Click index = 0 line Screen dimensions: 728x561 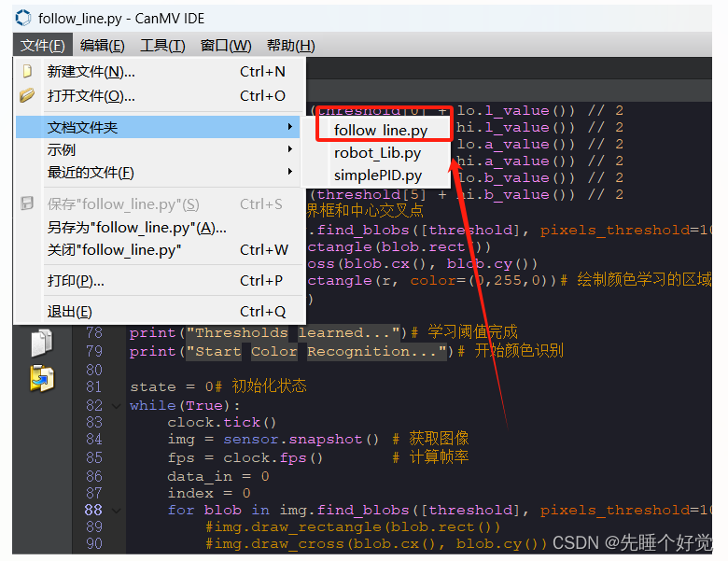pyautogui.click(x=209, y=493)
